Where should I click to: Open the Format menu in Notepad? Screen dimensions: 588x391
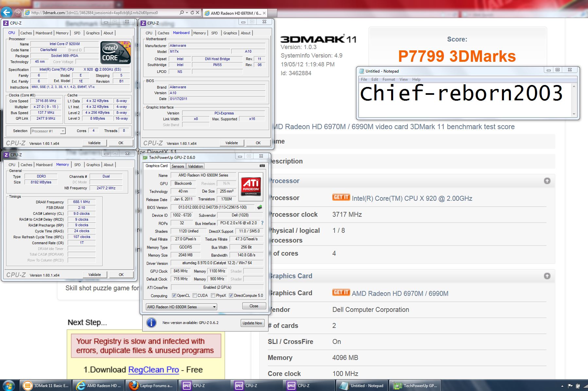pos(389,79)
